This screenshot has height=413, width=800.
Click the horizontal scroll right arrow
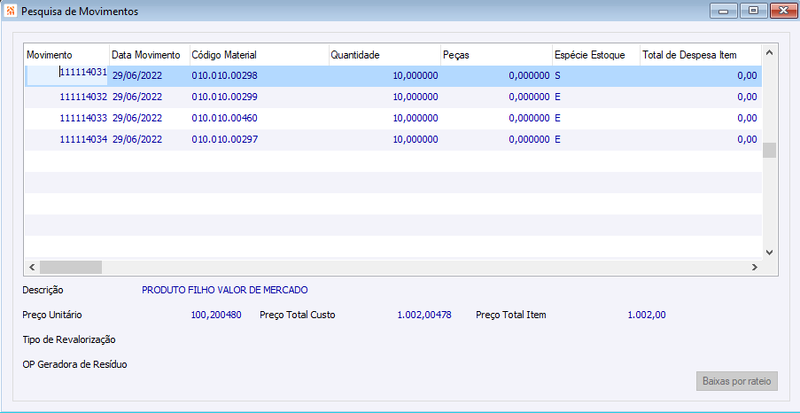coord(754,267)
